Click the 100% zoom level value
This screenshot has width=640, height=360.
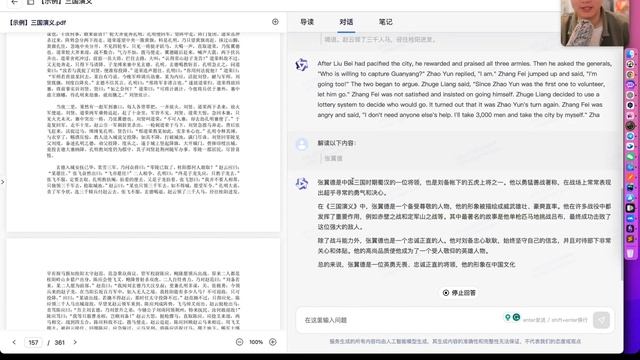256,342
